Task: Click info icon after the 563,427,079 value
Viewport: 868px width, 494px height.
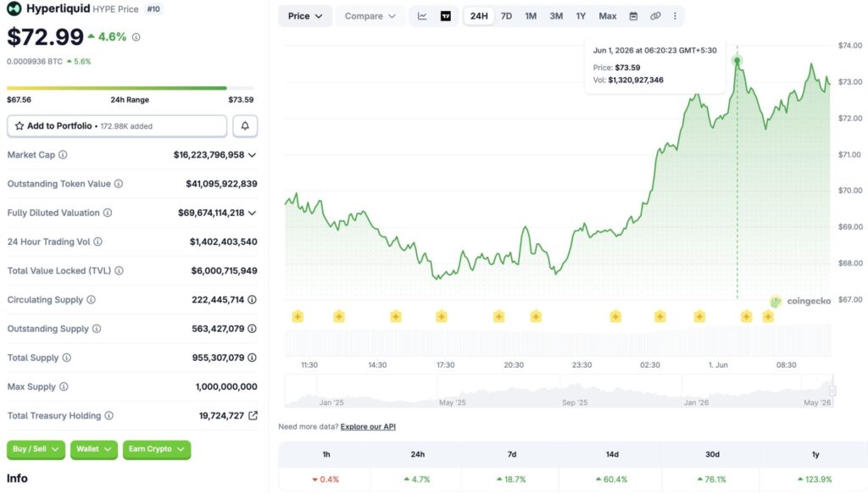Action: (x=252, y=329)
